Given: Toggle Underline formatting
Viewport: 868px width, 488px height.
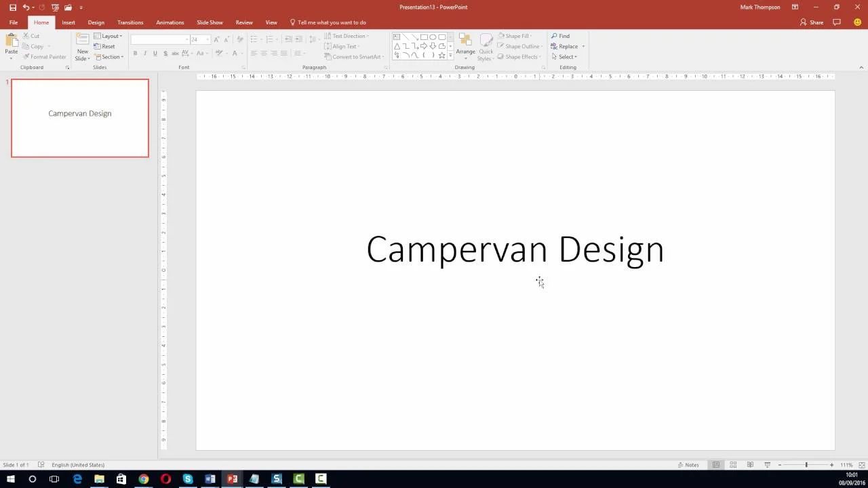Looking at the screenshot, I should coord(155,53).
